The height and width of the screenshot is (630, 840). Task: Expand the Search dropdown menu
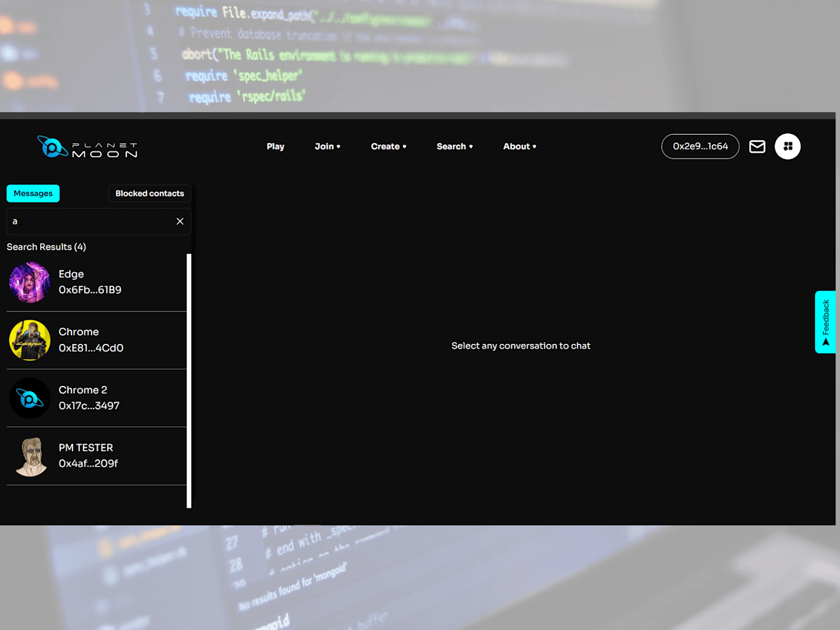pyautogui.click(x=455, y=147)
